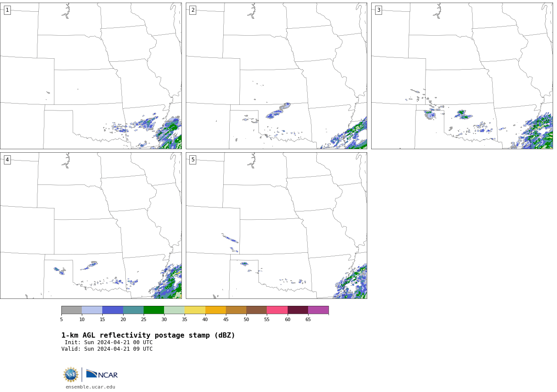Click the pink 55-60 dBZ swatch
557x392 pixels.
pos(277,310)
